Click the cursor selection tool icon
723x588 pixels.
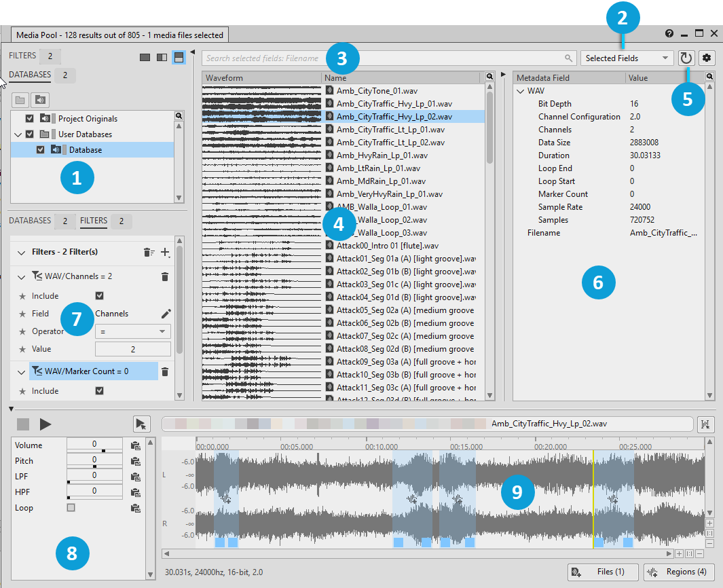[x=141, y=424]
